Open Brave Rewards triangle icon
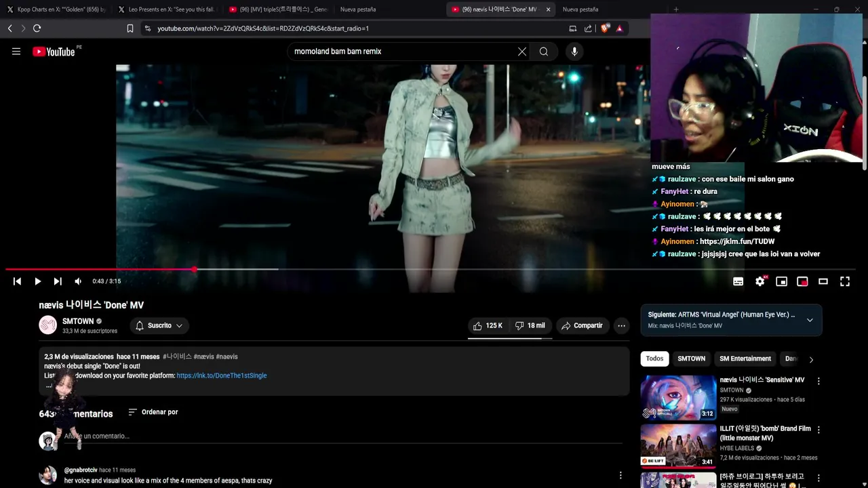Viewport: 868px width, 488px height. [x=619, y=28]
